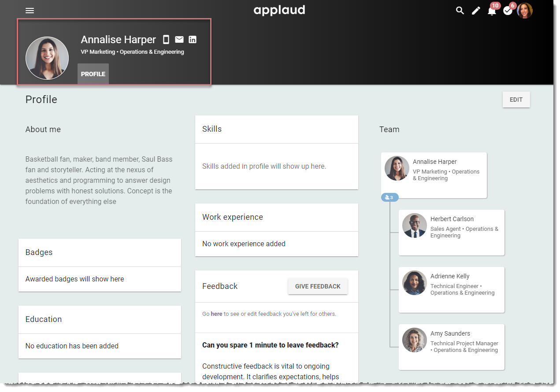Open Amy Saunders' team card

pyautogui.click(x=452, y=347)
